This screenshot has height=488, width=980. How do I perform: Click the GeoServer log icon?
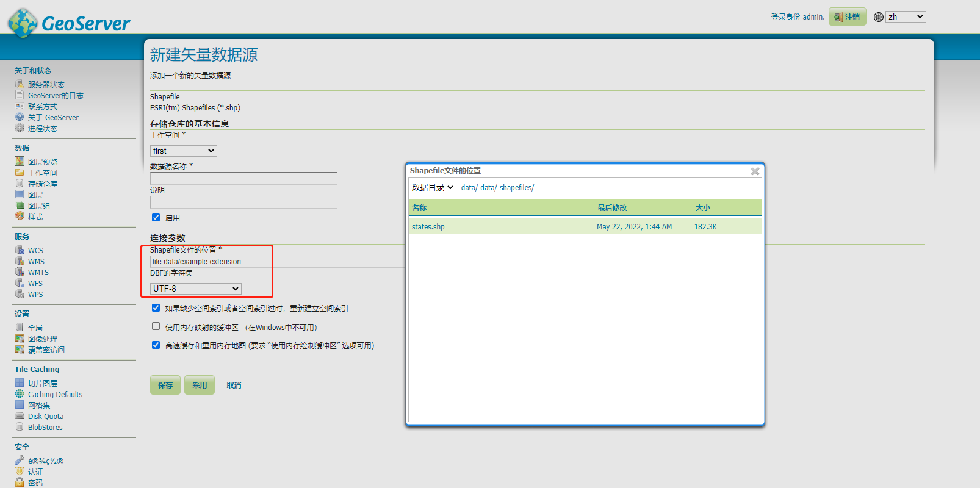[20, 95]
